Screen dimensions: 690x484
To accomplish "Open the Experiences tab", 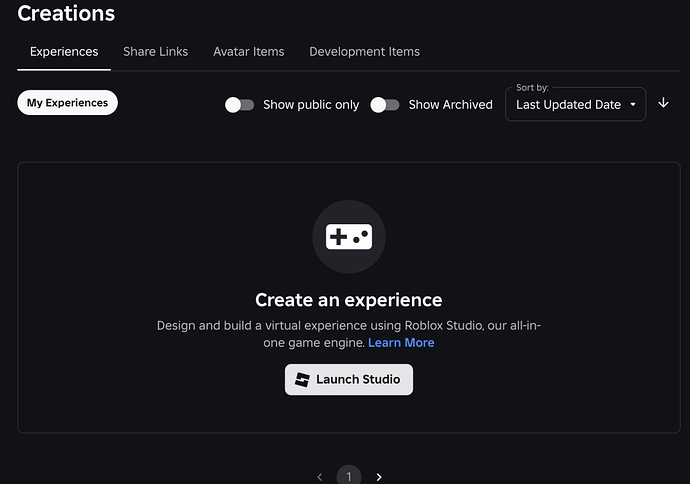I will [64, 52].
